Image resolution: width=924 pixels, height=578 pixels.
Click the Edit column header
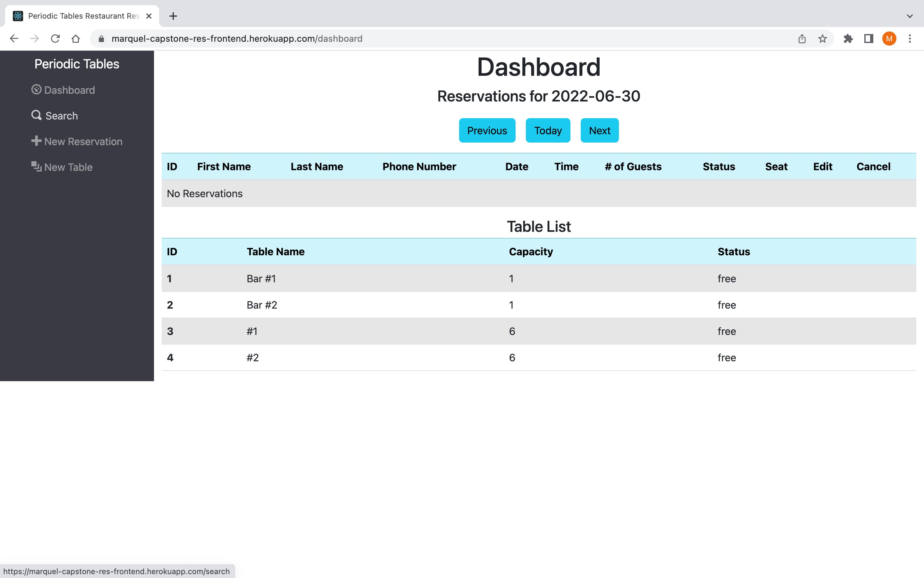[822, 167]
